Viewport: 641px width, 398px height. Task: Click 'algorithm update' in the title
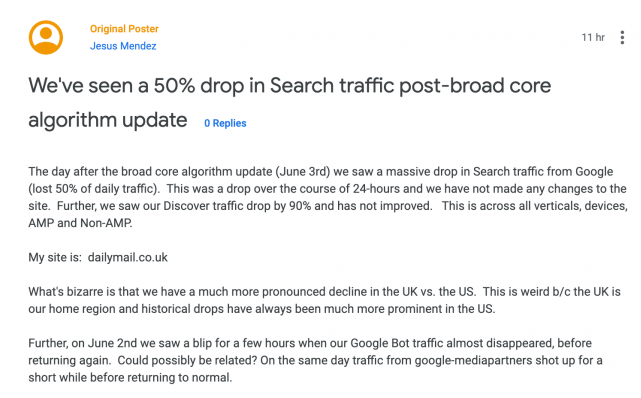[x=108, y=120]
